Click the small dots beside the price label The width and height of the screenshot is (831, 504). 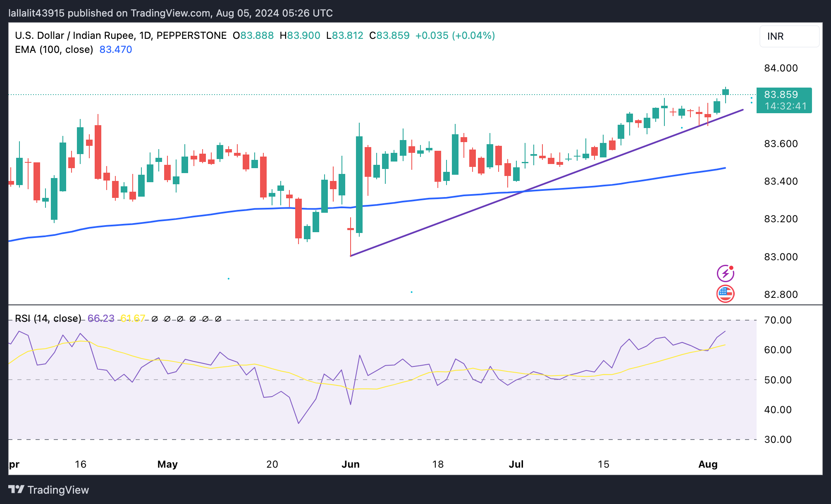[751, 100]
